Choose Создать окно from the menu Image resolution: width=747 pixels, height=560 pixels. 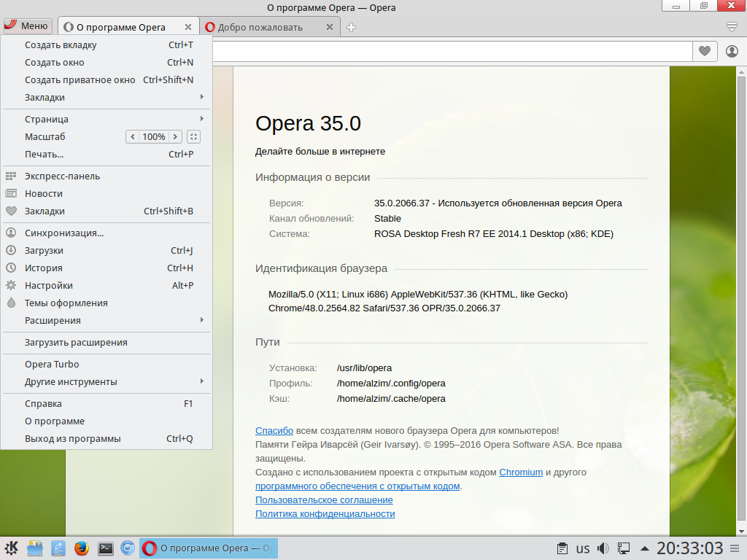(107, 63)
